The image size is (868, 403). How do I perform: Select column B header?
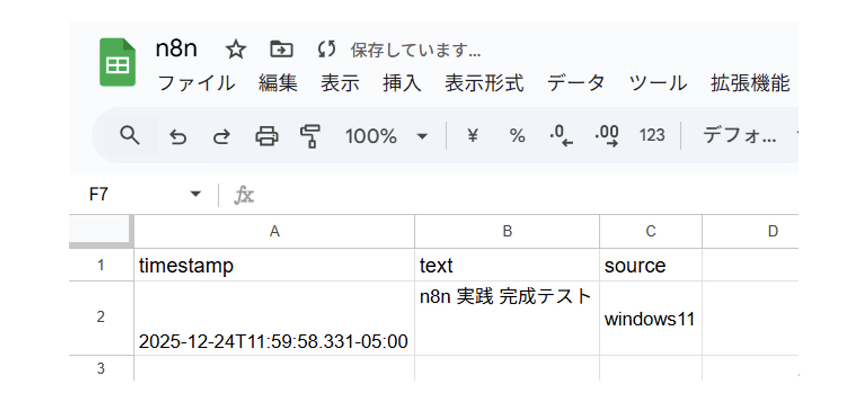507,231
